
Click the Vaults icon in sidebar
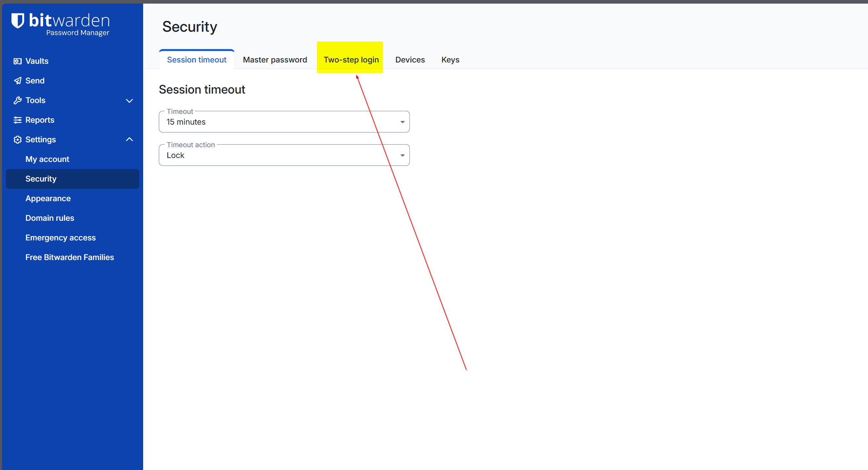(x=18, y=61)
